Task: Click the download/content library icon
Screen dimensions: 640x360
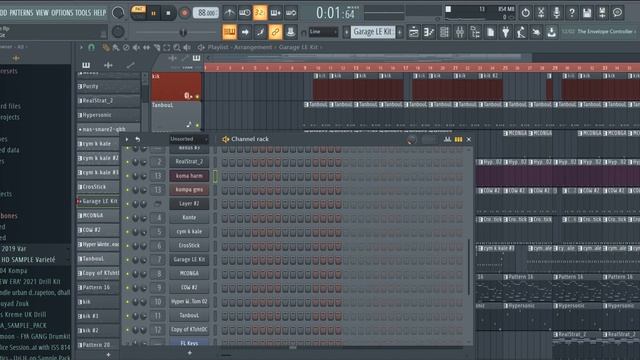Action: [551, 32]
